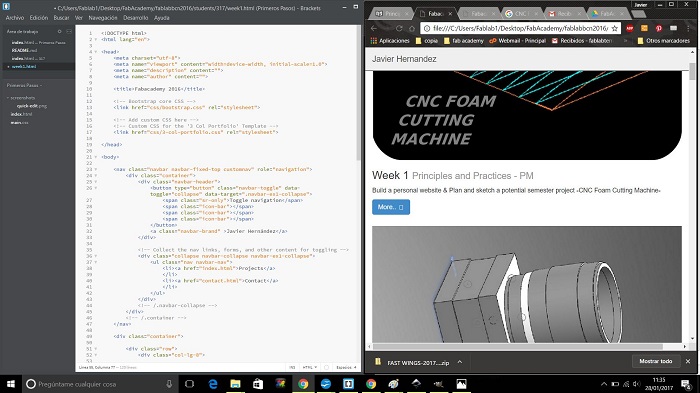700x393 pixels.
Task: Open the Aplicaciones bookmarks shortcut
Action: click(390, 41)
